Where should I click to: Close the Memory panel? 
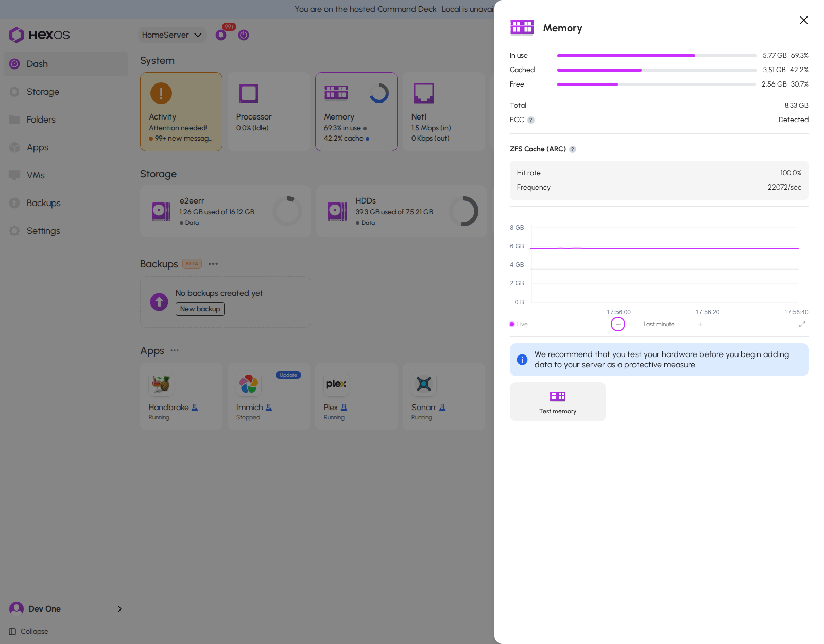click(x=803, y=20)
